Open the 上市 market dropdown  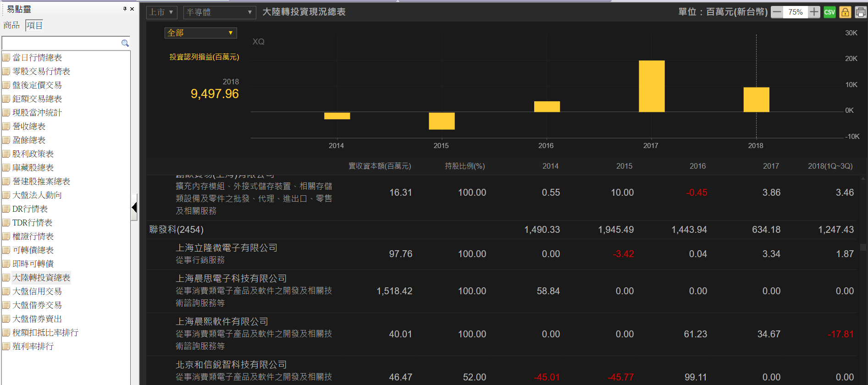161,12
